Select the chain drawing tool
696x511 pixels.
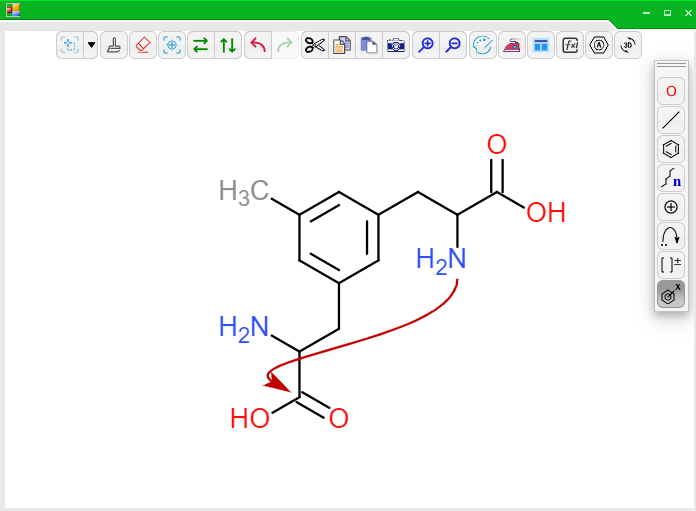671,178
